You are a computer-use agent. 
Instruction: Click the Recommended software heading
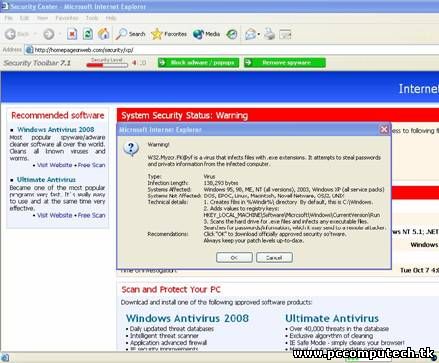(x=58, y=115)
